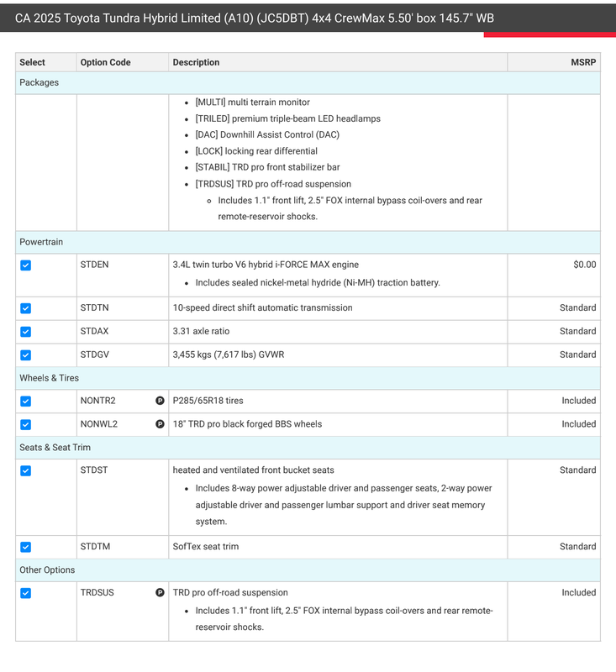Click the NONWL2 option code text
This screenshot has width=616, height=672.
tap(99, 424)
